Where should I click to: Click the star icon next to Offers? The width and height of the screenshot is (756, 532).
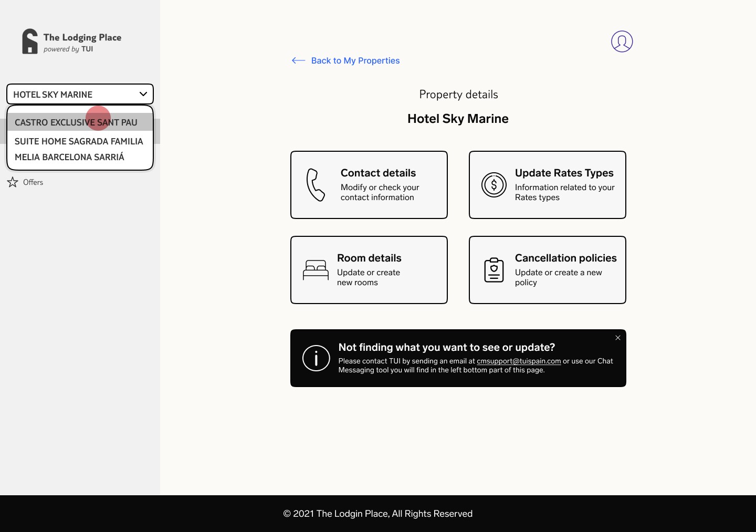tap(13, 182)
